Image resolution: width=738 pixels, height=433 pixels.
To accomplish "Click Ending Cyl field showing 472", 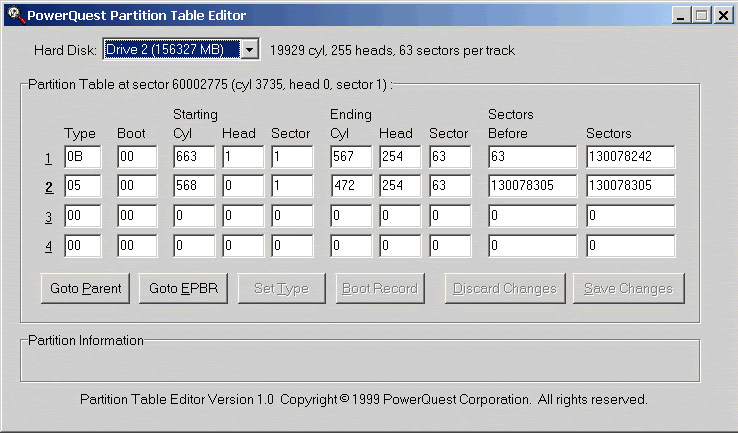I will coord(350,186).
